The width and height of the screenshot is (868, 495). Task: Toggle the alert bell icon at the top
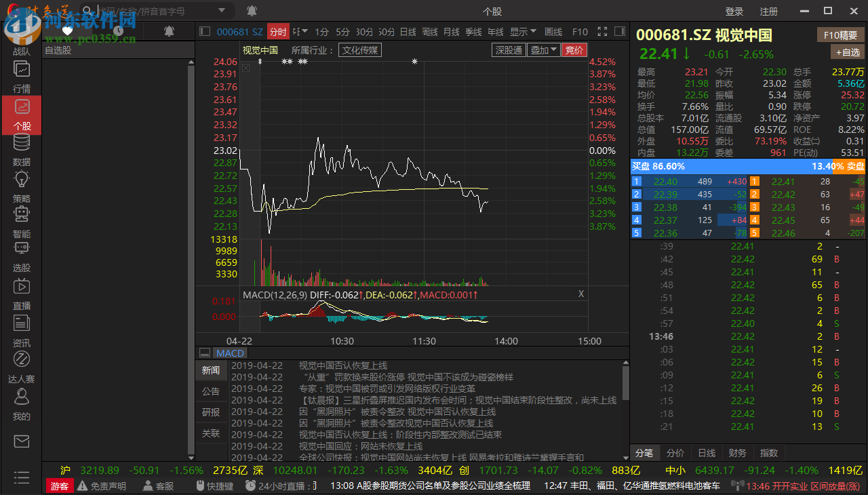pos(251,11)
